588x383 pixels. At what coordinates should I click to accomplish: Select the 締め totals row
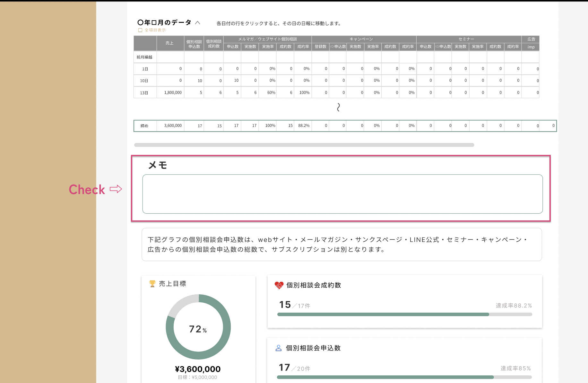[144, 126]
